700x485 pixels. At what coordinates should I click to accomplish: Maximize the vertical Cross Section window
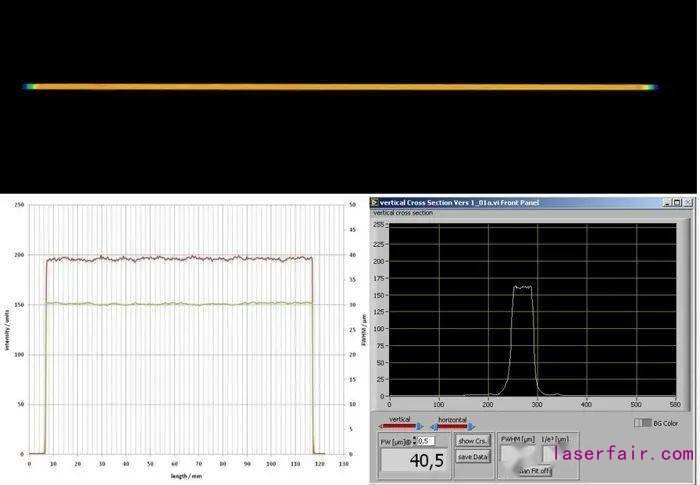tap(676, 202)
